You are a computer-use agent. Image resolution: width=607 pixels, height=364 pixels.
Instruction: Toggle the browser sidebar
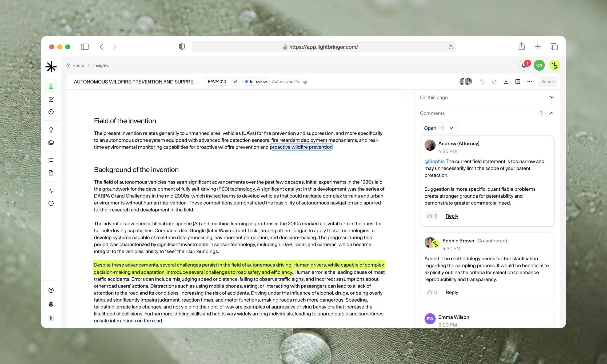pyautogui.click(x=85, y=47)
